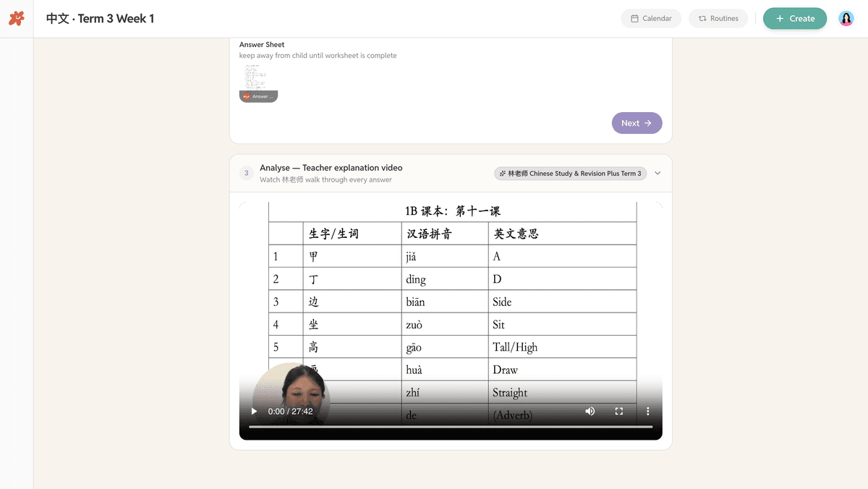Click the 'Watch 林老师 walk through' subtitle

click(325, 179)
